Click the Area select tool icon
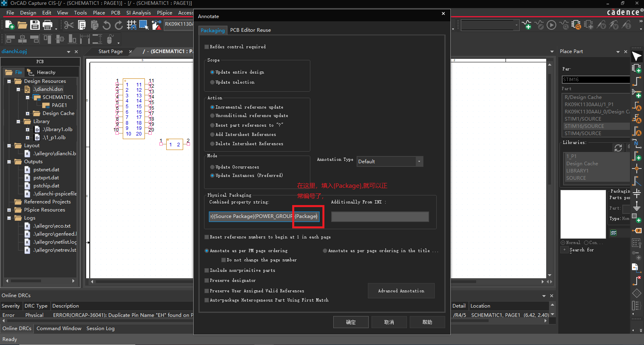The width and height of the screenshot is (644, 345). click(x=144, y=25)
